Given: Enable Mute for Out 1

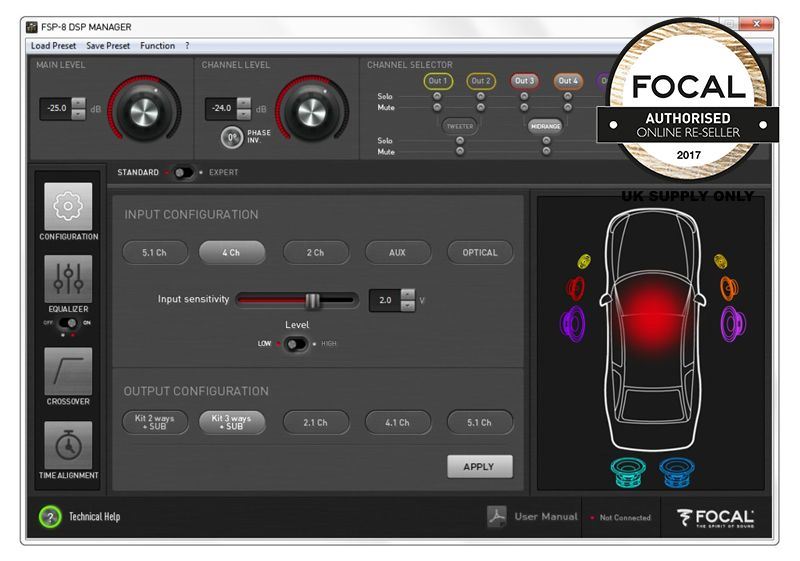Looking at the screenshot, I should [x=437, y=107].
